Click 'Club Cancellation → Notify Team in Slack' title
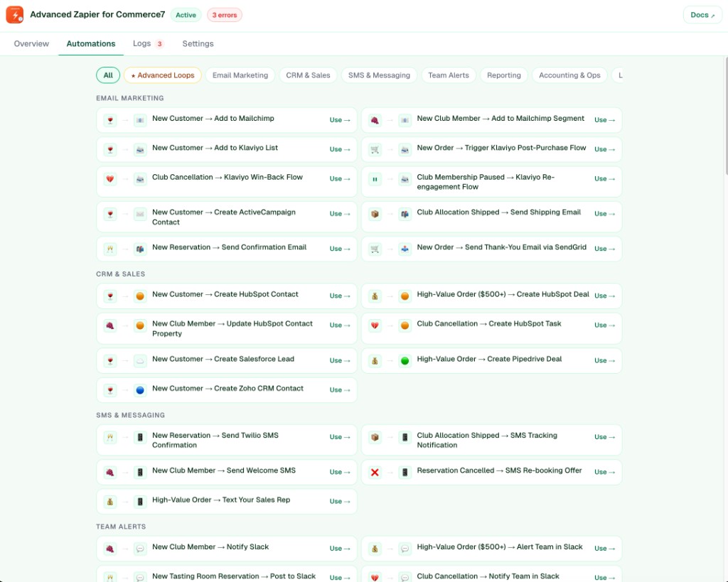The width and height of the screenshot is (728, 582). coord(488,576)
